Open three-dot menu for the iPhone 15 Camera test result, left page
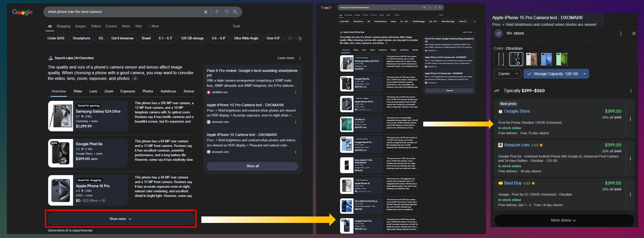The height and width of the screenshot is (238, 644). coord(296,152)
